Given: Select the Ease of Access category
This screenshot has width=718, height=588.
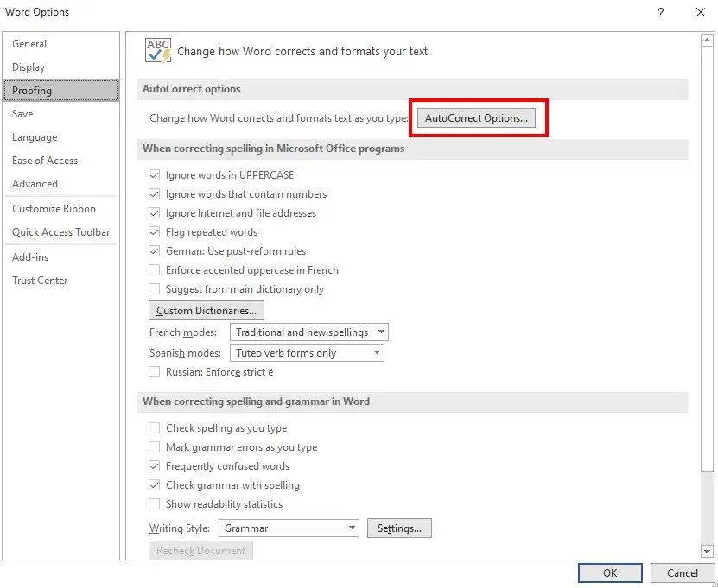Looking at the screenshot, I should (x=60, y=161).
